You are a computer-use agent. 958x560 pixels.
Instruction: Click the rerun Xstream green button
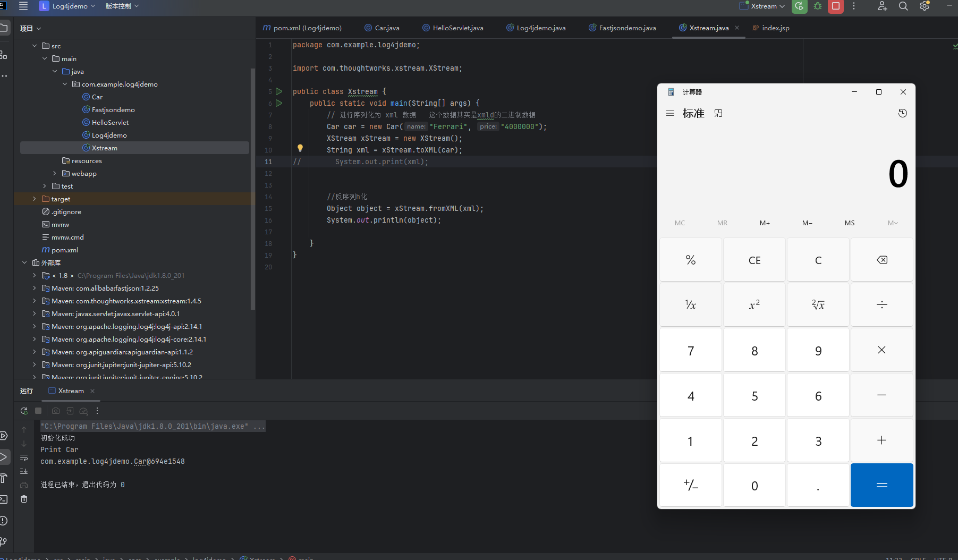799,6
